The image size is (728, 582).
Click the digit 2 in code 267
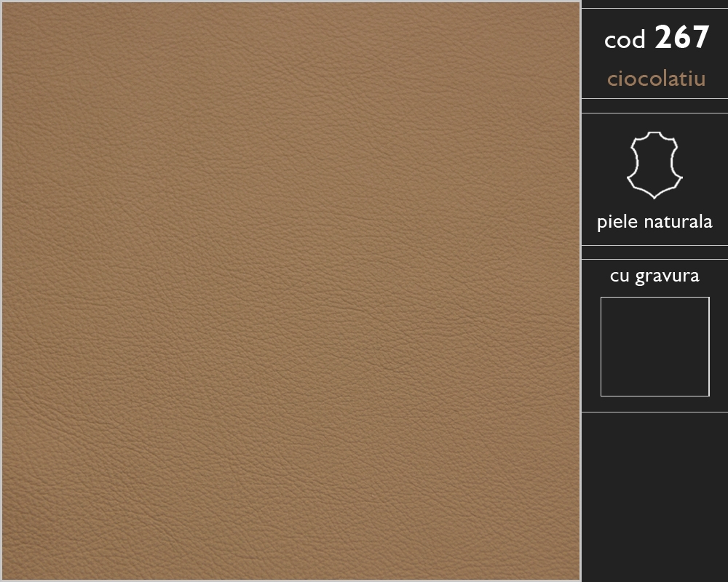tap(663, 37)
